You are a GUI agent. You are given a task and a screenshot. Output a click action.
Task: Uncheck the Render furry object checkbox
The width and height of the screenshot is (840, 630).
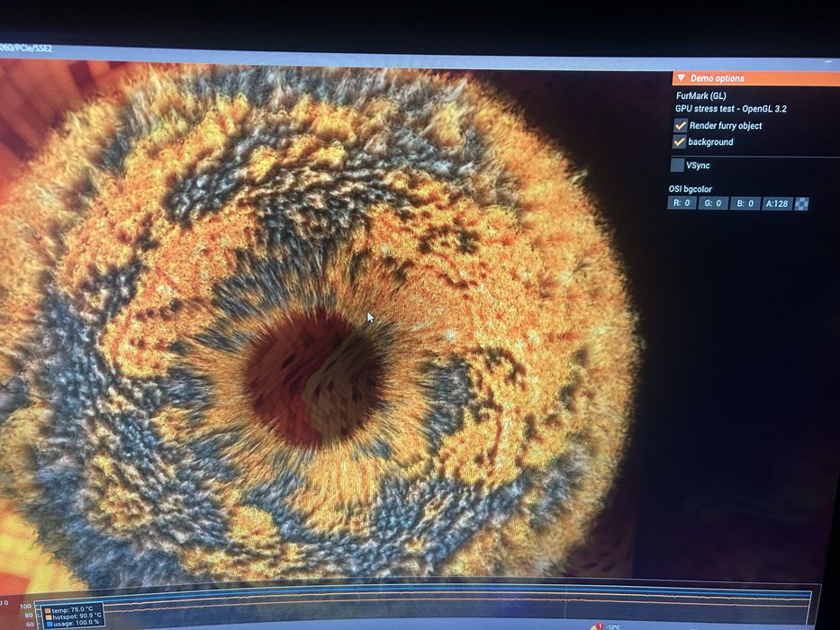coord(681,125)
